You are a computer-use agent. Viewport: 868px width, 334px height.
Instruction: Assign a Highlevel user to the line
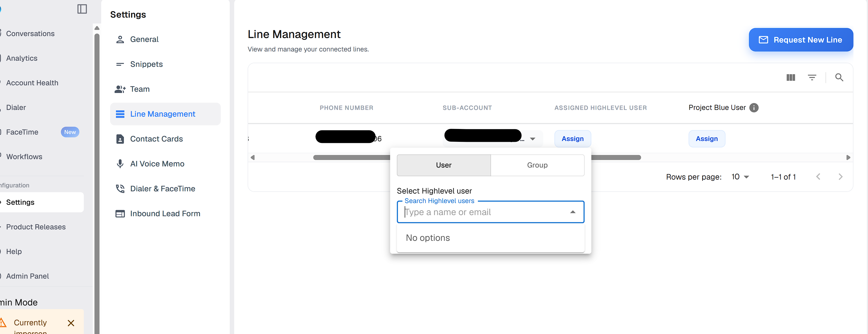(573, 139)
